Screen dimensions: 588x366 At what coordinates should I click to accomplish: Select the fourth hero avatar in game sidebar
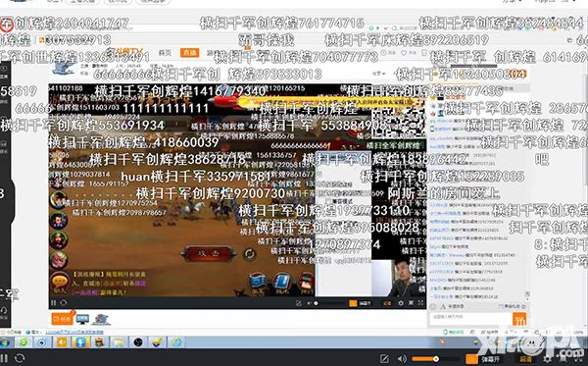(59, 260)
